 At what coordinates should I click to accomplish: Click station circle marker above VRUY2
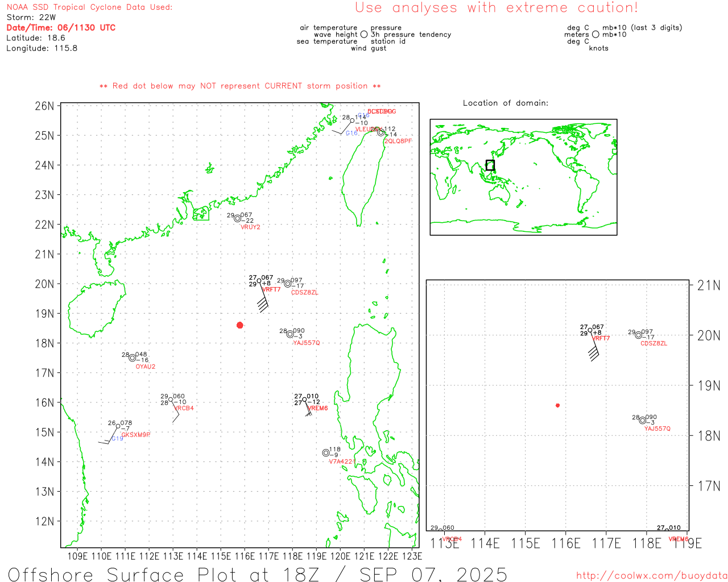click(x=238, y=218)
